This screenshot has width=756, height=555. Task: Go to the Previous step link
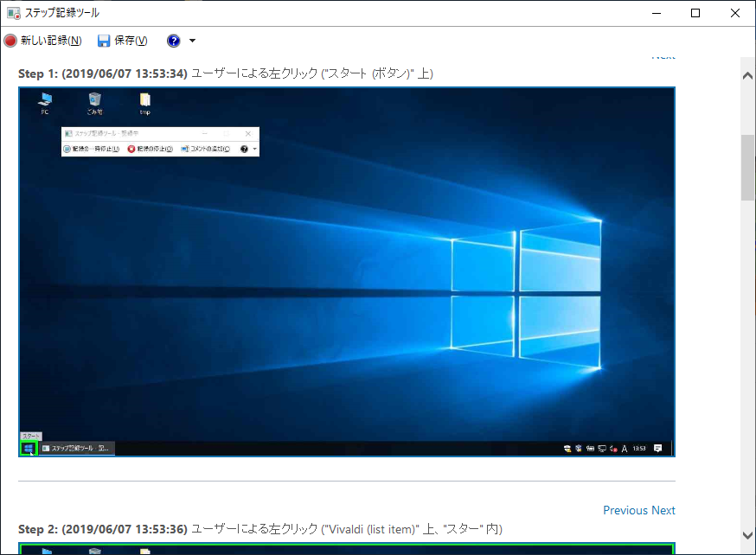(625, 510)
